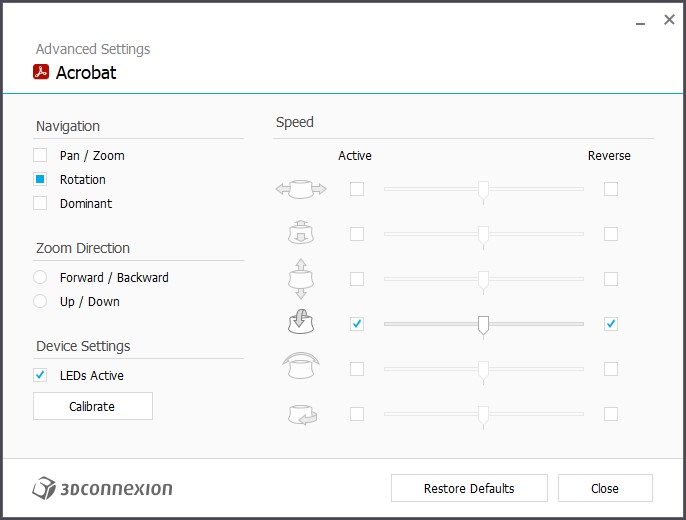Enable Active for zoom forward/backward axis

click(357, 234)
